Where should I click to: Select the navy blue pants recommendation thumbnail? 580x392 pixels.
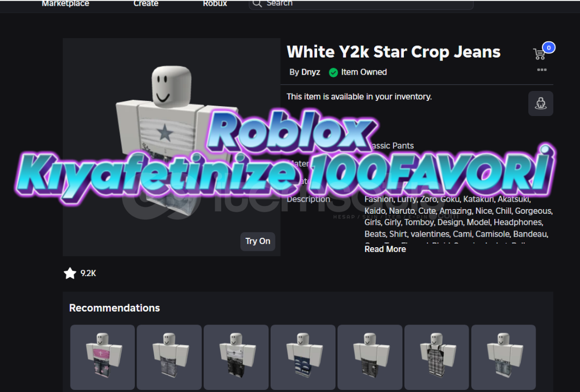point(303,357)
